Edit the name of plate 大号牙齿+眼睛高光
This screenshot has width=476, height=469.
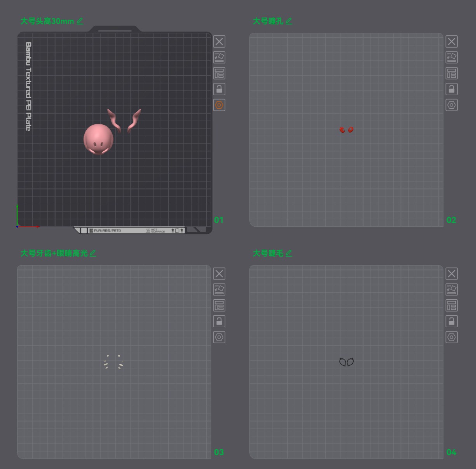point(93,253)
